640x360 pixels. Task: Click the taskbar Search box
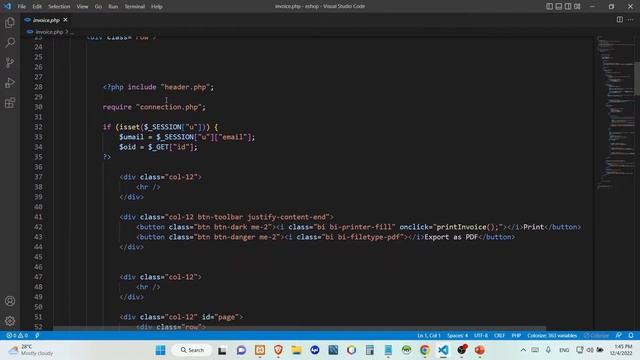pos(192,350)
